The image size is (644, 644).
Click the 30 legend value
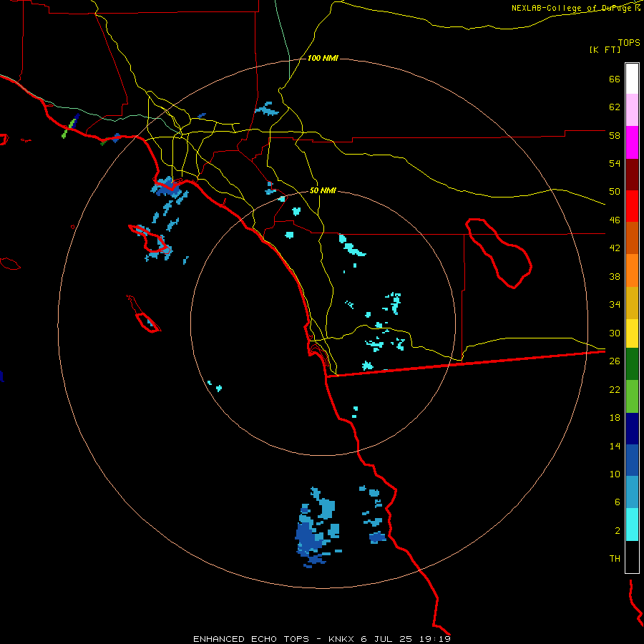pyautogui.click(x=615, y=333)
